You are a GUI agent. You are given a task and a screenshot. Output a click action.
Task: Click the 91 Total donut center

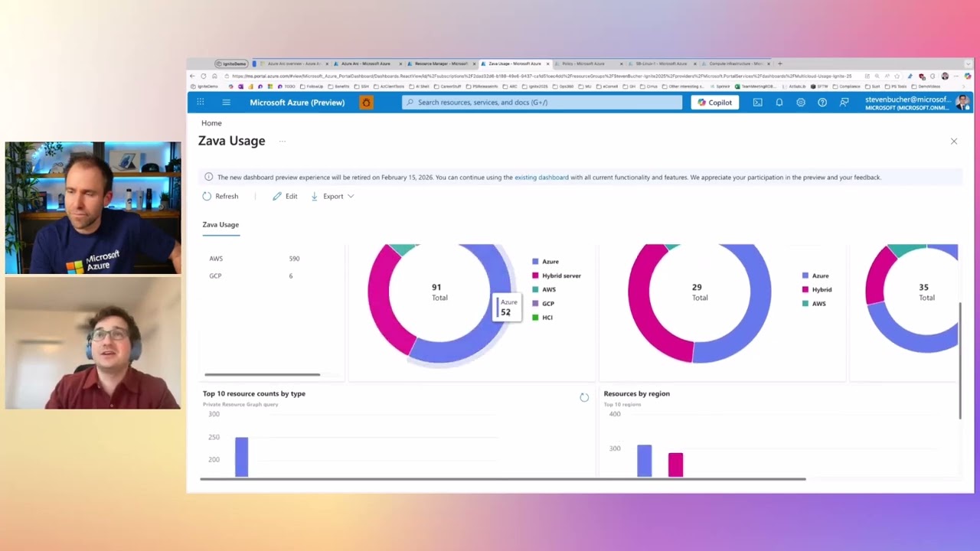439,292
